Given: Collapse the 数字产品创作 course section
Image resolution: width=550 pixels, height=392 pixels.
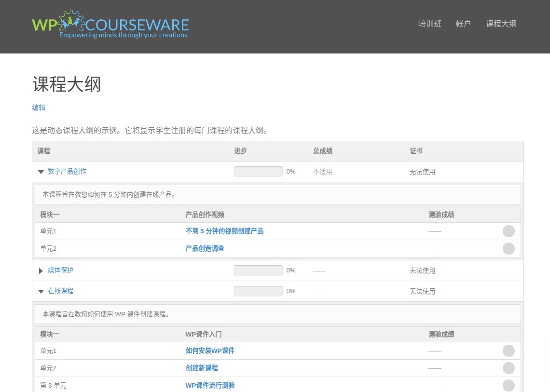Looking at the screenshot, I should pos(41,171).
